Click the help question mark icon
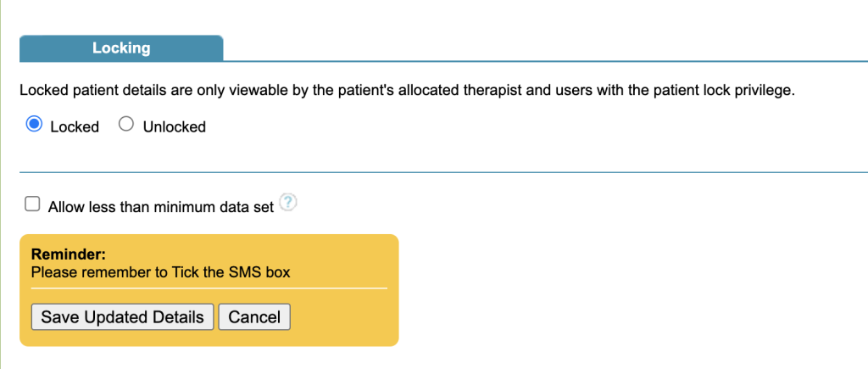The image size is (868, 369). click(x=289, y=203)
